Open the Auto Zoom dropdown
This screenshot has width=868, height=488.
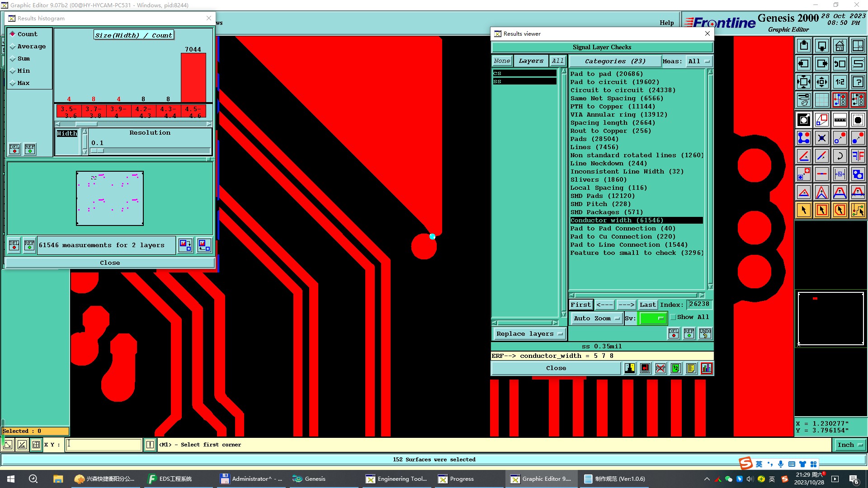(596, 319)
